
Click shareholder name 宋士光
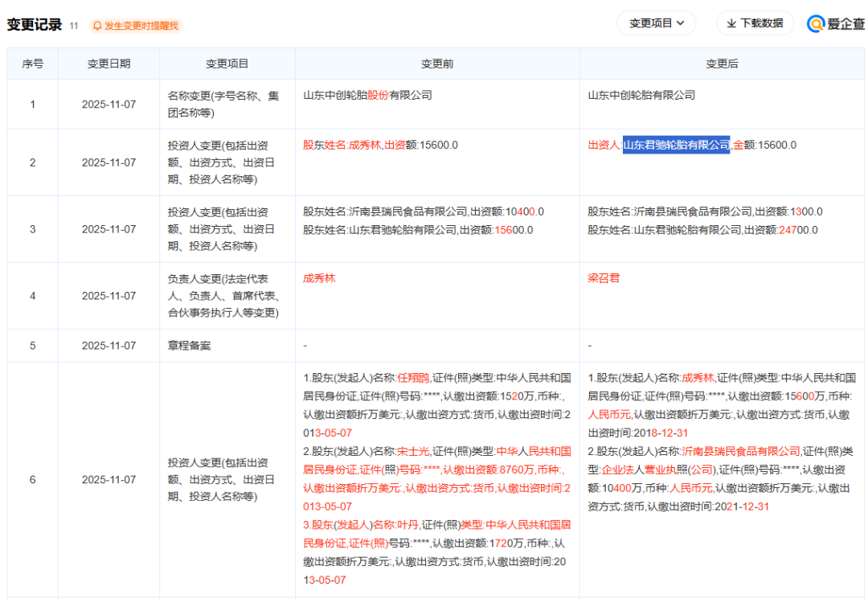coord(414,451)
